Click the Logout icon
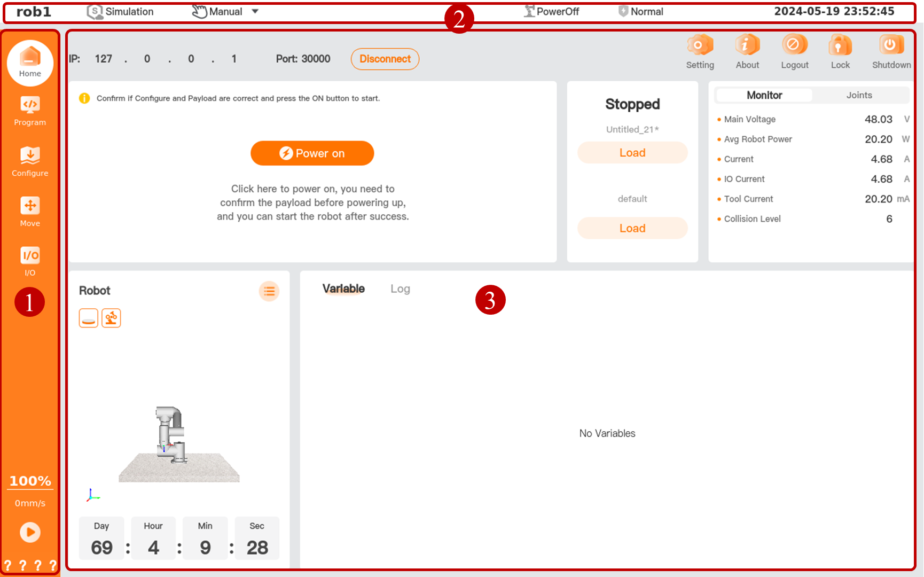Viewport: 924px width, 577px height. click(x=794, y=52)
